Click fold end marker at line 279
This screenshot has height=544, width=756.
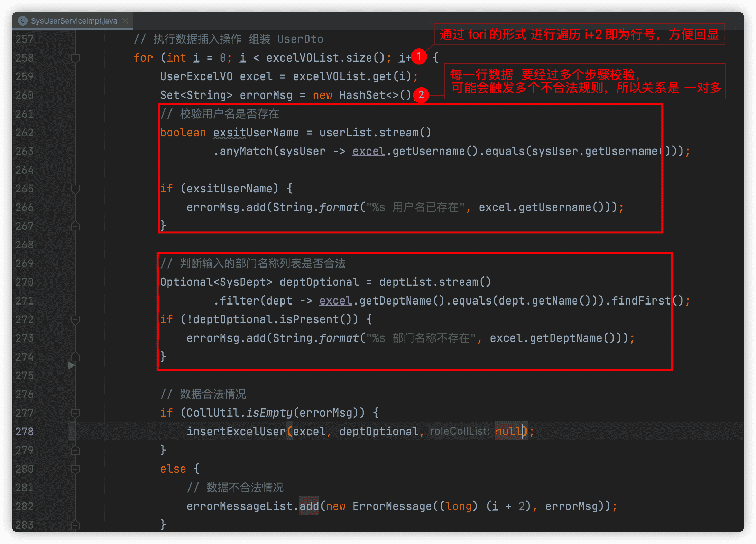click(x=75, y=450)
